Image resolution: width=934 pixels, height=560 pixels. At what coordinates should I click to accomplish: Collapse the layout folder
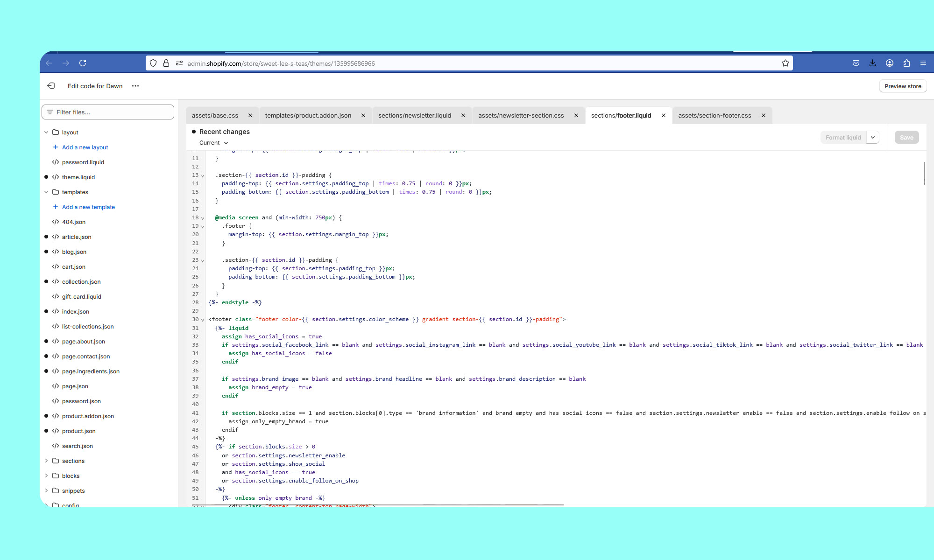46,133
